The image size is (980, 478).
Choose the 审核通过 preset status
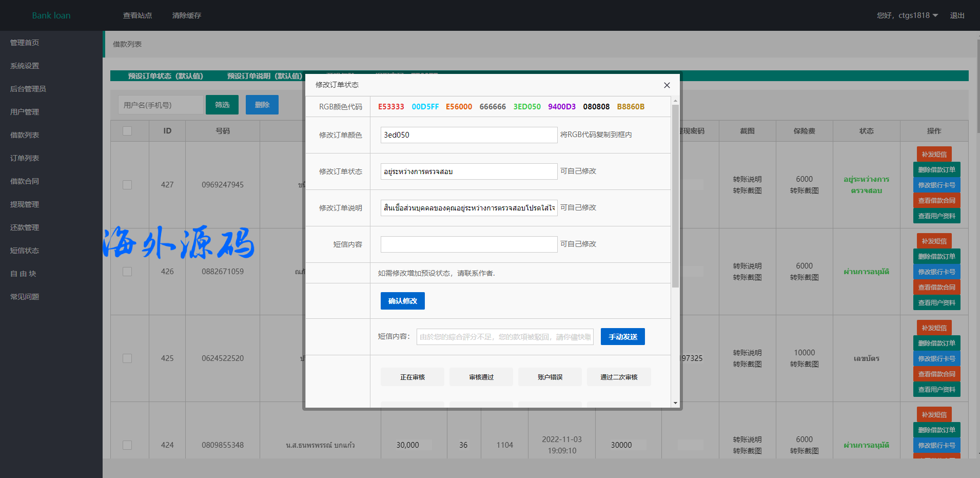(481, 377)
